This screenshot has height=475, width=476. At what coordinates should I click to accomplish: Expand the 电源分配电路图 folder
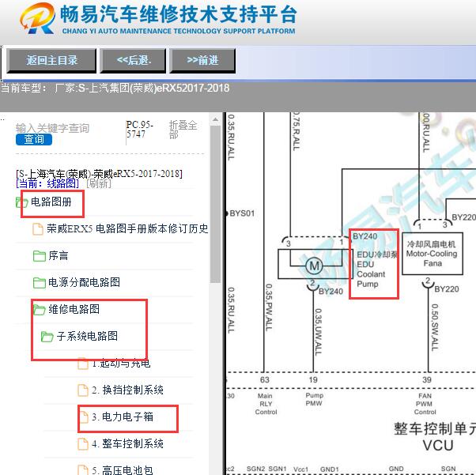[84, 282]
